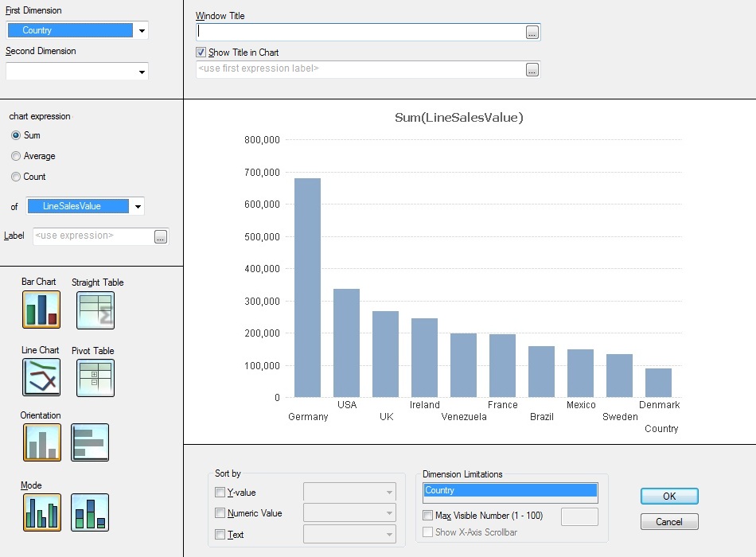The image size is (756, 557).
Task: Select grouped bars mode
Action: click(x=41, y=512)
